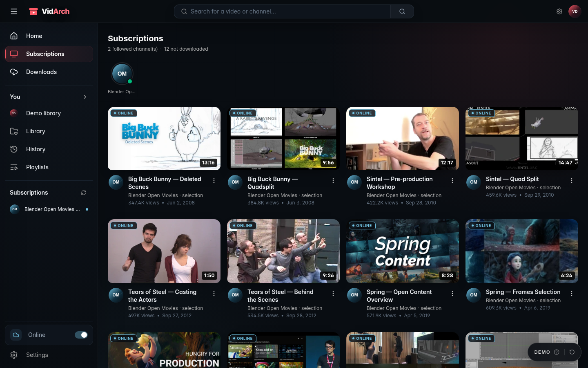
Task: Click OM avatar beside Big Buck Bunny Deleted Scenes
Action: pyautogui.click(x=116, y=182)
